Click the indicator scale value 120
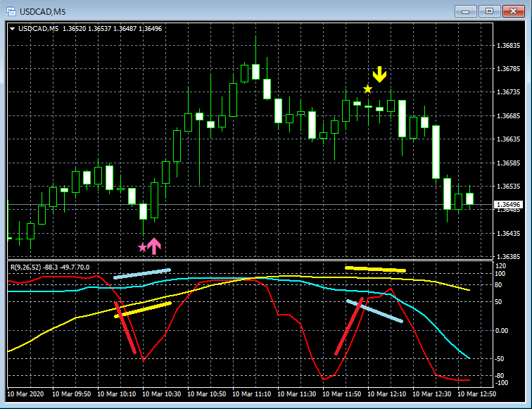This screenshot has height=409, width=532. click(501, 266)
